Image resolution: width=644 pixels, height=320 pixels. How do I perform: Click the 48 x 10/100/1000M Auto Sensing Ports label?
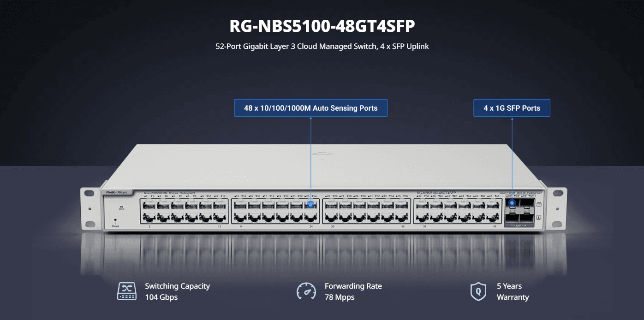pyautogui.click(x=310, y=108)
